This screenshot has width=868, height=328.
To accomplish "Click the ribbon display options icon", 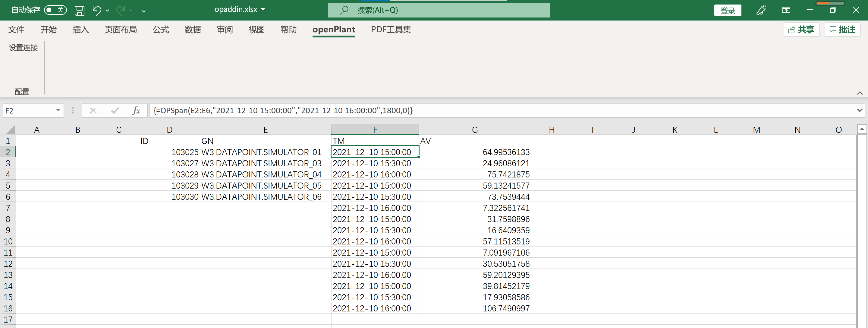I will tap(786, 10).
